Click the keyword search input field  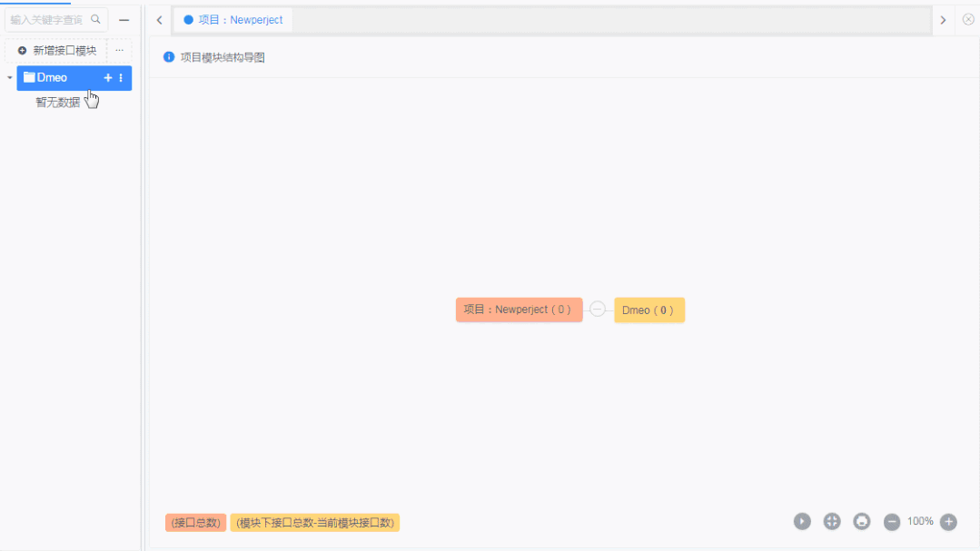tap(50, 19)
